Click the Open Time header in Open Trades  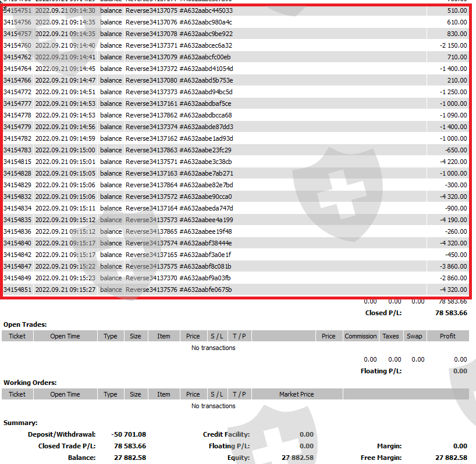[65, 336]
